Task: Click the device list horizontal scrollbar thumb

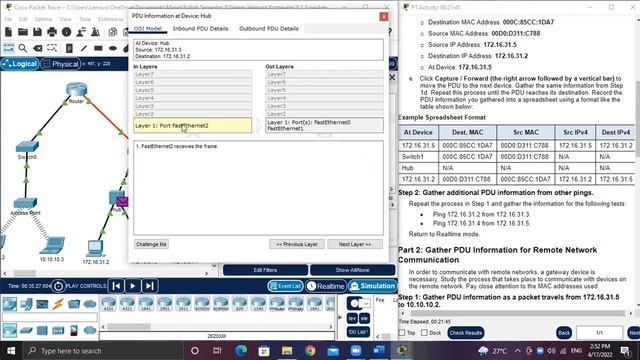Action: pos(129,327)
